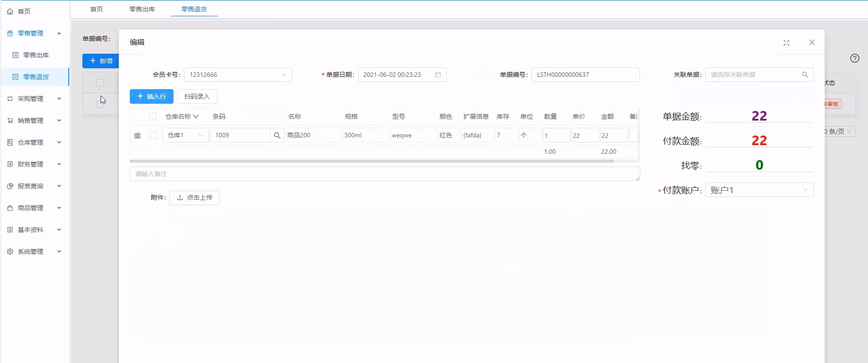
Task: Check the select-all checkbox in table header
Action: pyautogui.click(x=153, y=116)
